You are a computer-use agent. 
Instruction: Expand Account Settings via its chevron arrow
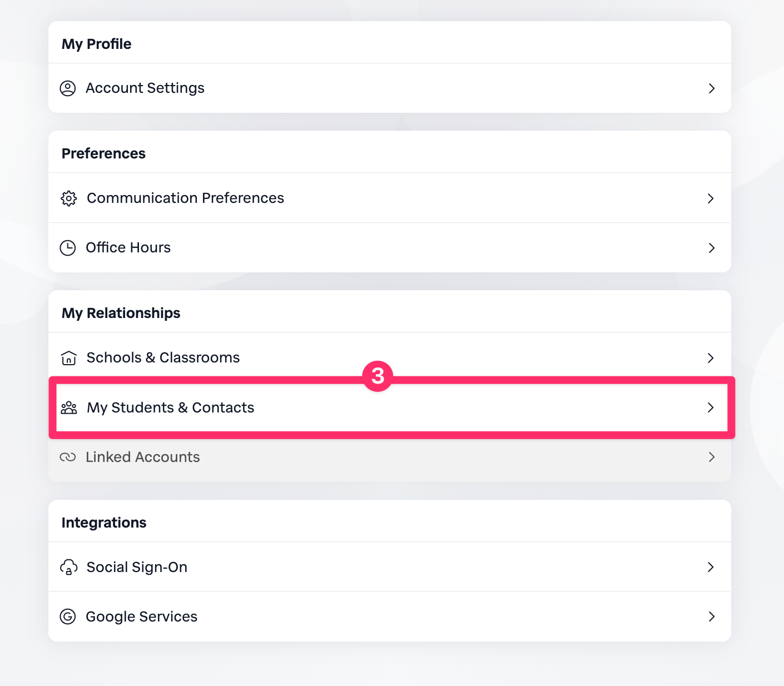pos(711,88)
